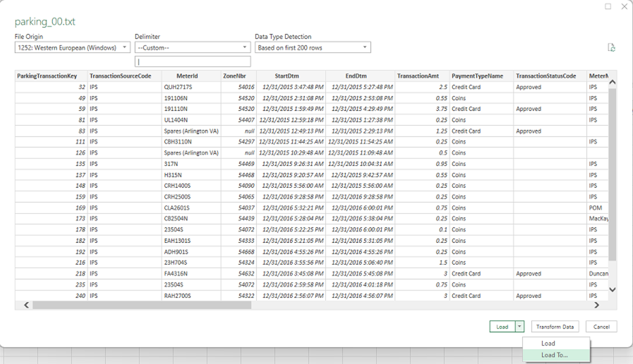Close the parking_00.txt import dialog
The image size is (633, 364).
pyautogui.click(x=624, y=7)
